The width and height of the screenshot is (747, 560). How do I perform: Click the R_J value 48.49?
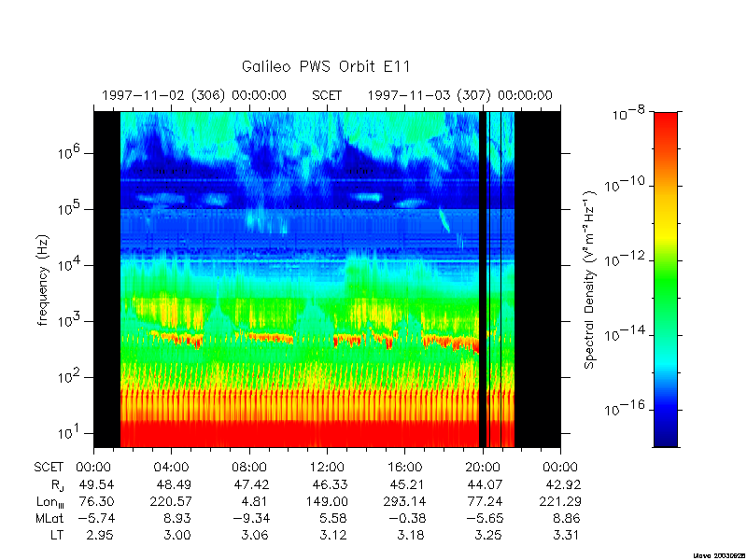pyautogui.click(x=174, y=484)
